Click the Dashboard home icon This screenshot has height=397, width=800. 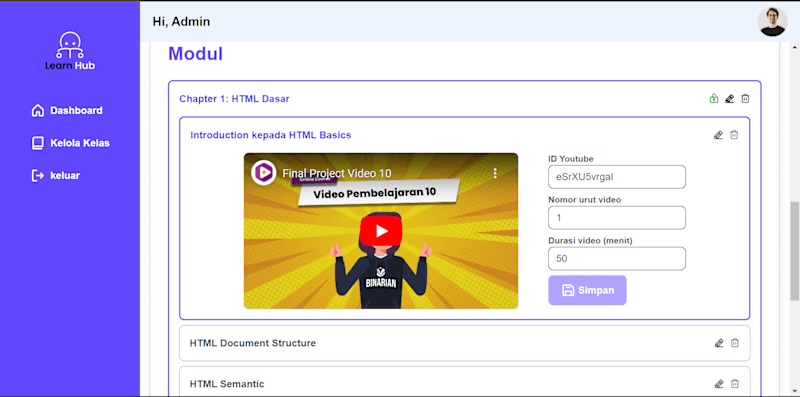38,111
